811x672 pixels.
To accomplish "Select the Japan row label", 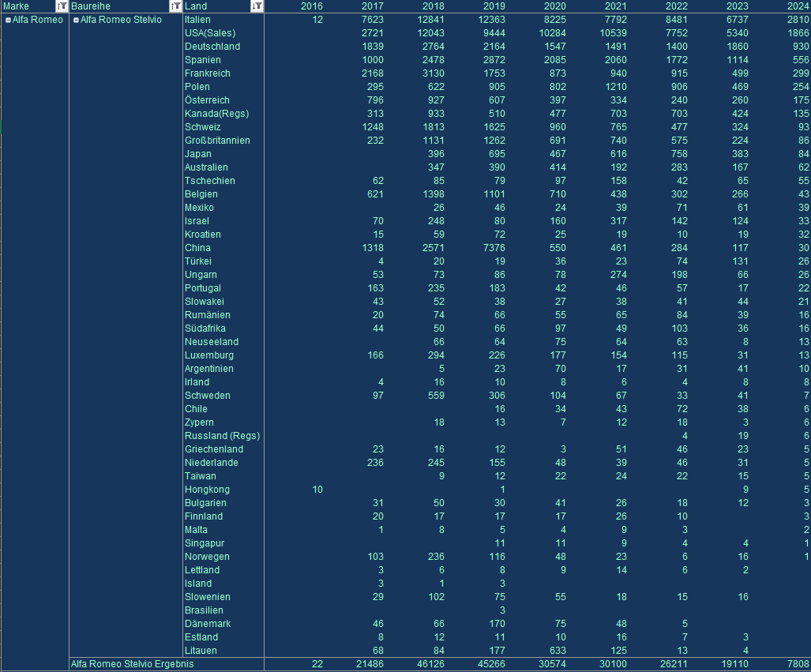I will [198, 154].
